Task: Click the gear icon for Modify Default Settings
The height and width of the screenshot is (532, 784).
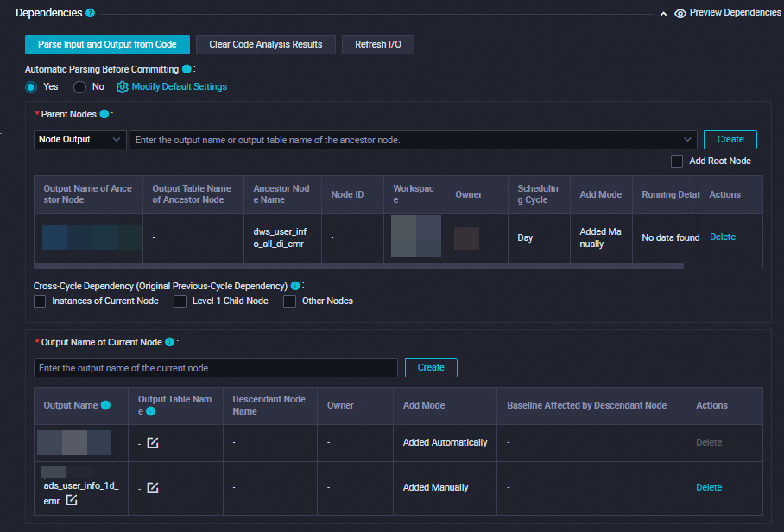Action: (x=122, y=87)
